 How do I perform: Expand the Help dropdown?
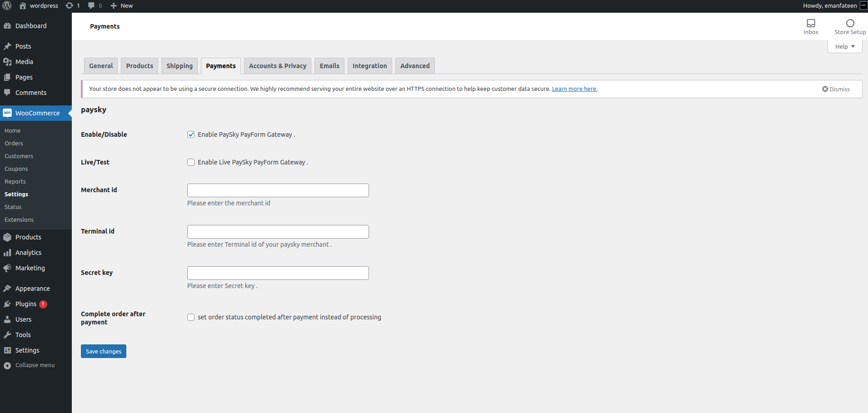coord(845,46)
